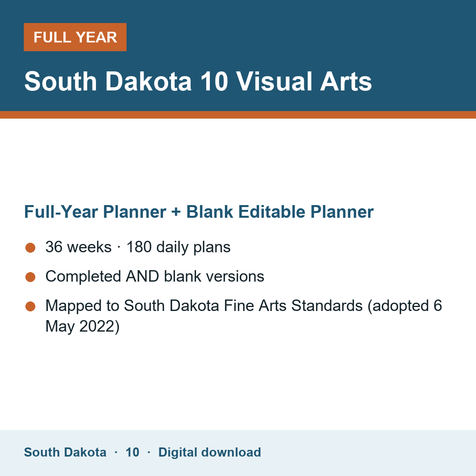Select the South Dakota 10 Visual Arts title

(198, 81)
